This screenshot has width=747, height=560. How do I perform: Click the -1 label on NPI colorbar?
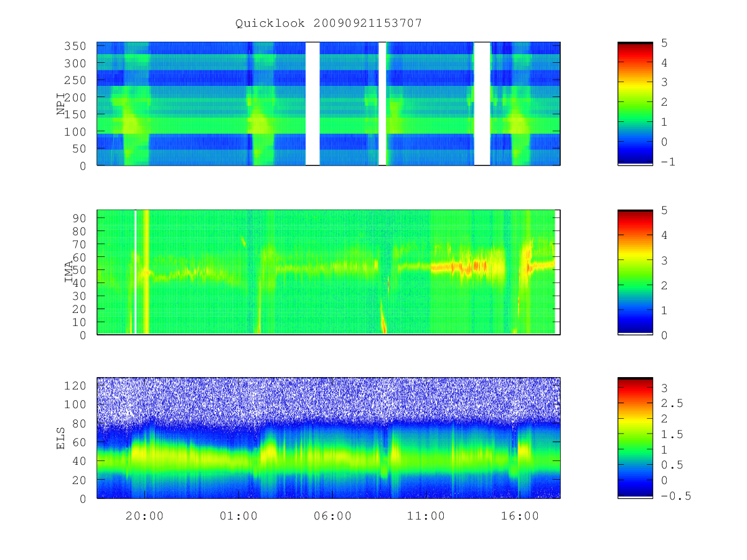click(668, 162)
